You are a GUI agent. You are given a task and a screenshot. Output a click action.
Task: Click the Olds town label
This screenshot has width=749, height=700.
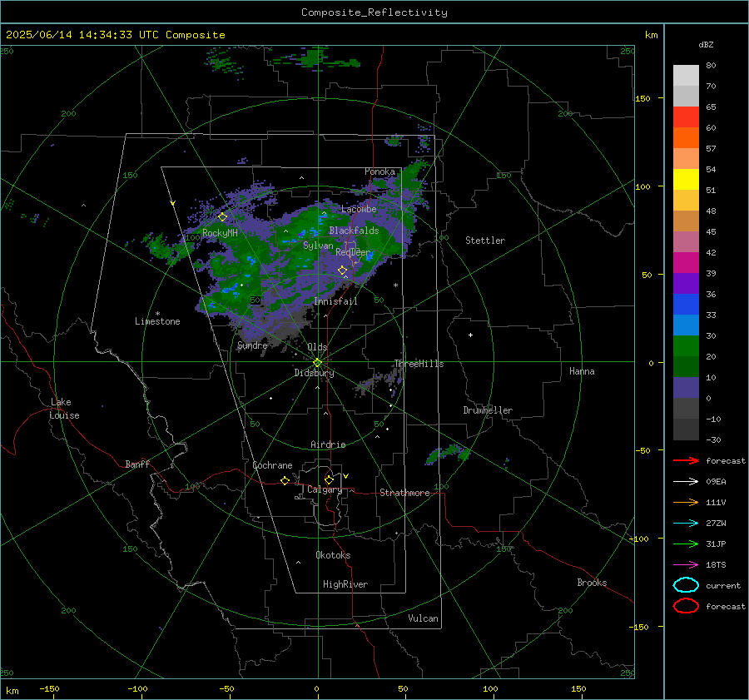point(317,347)
